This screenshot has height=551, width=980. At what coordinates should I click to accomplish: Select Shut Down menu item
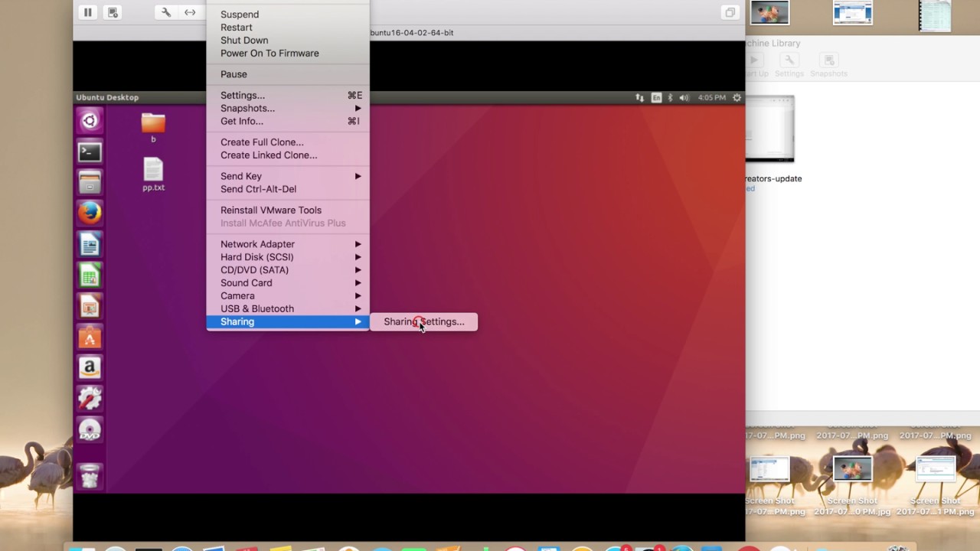(x=288, y=41)
